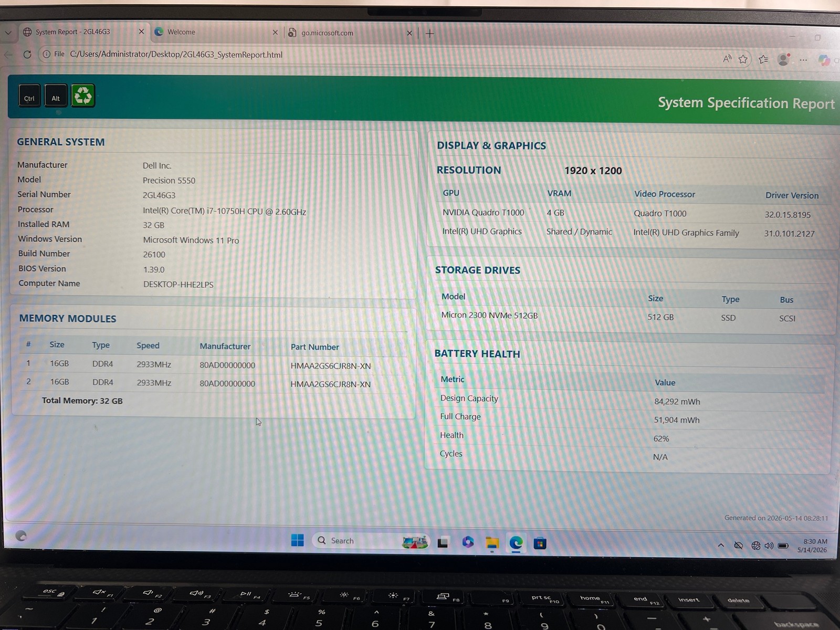840x630 pixels.
Task: Select full charge value 51,904 mWh
Action: [677, 420]
